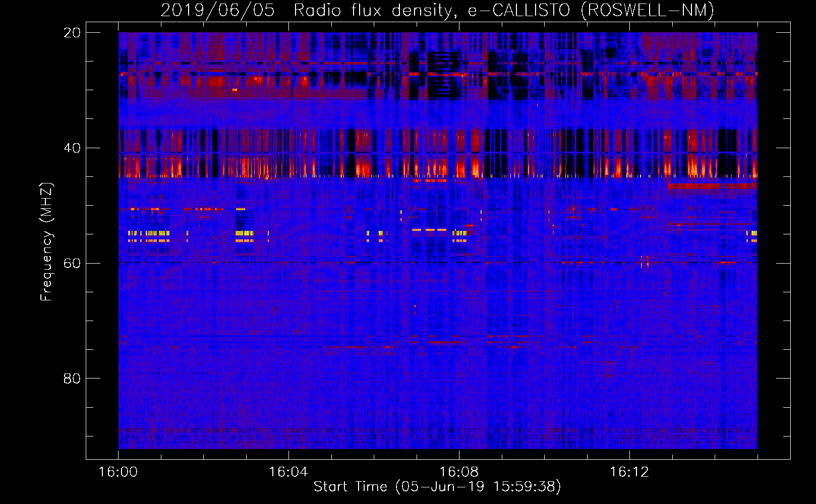Click the 80 frequency tick label
Viewport: 816px width, 504px height.
pos(72,379)
